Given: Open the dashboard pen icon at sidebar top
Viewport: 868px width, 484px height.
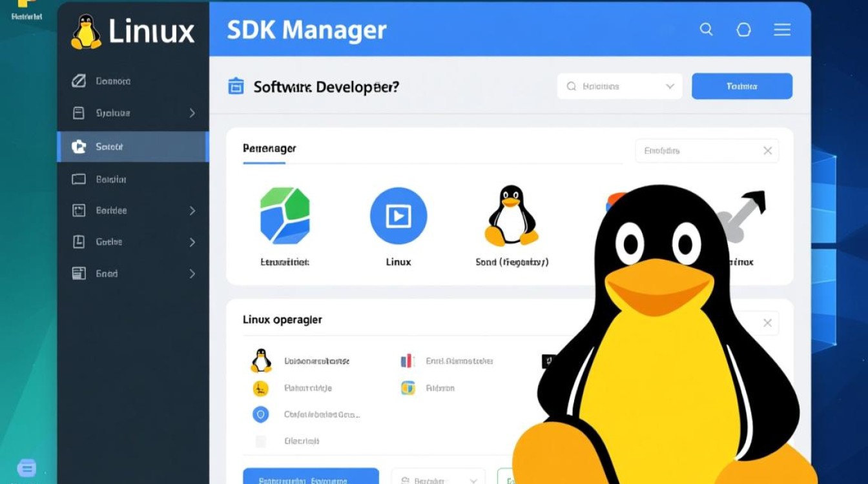Looking at the screenshot, I should tap(79, 81).
